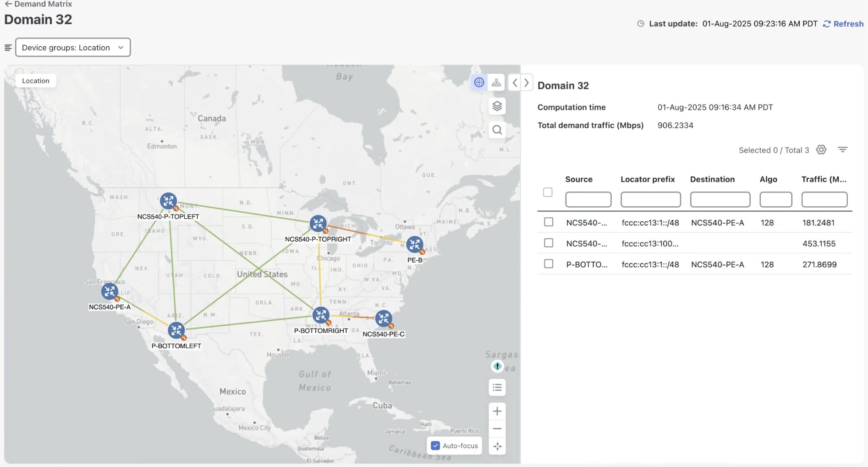
Task: Switch to geographical map view globe icon
Action: (x=479, y=82)
